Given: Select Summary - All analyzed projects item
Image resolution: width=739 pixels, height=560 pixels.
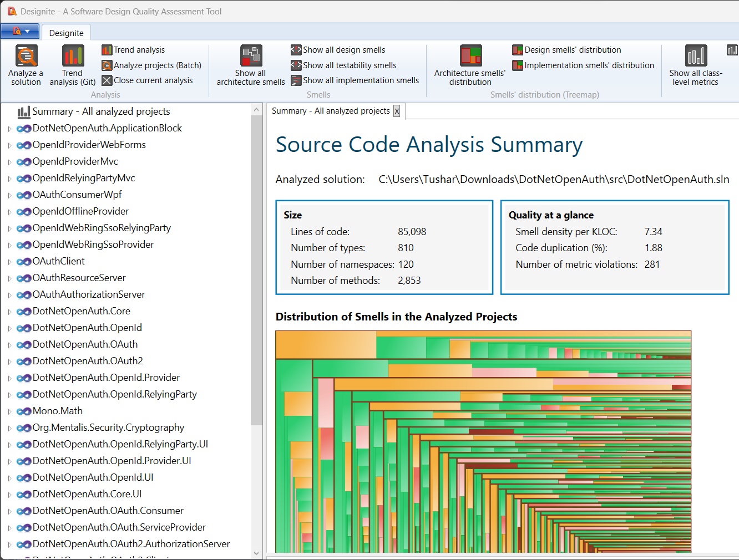Looking at the screenshot, I should (101, 111).
